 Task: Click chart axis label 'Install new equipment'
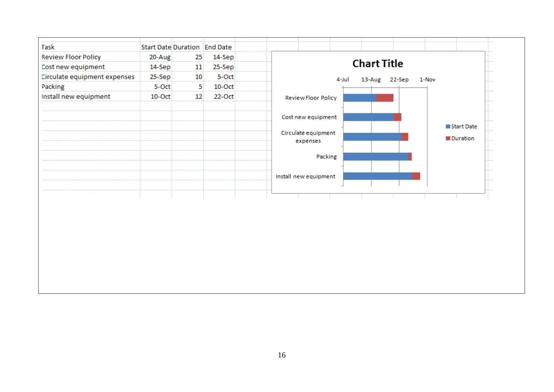pos(305,176)
